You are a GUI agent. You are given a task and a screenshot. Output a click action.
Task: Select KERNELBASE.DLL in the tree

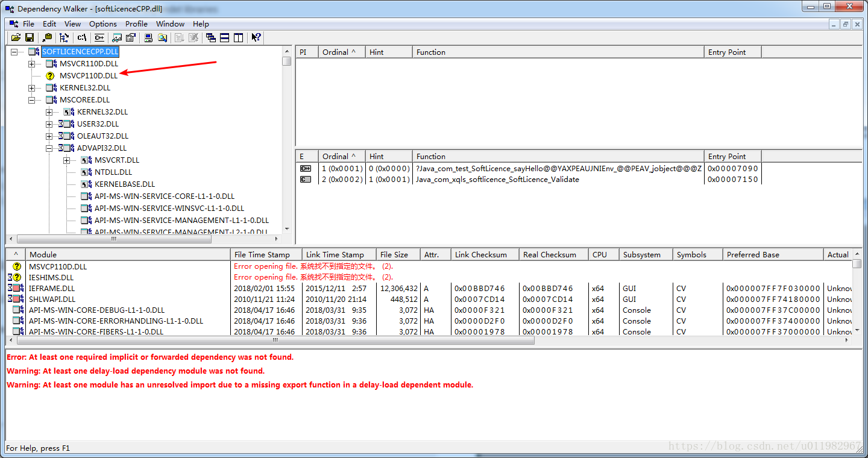(124, 184)
